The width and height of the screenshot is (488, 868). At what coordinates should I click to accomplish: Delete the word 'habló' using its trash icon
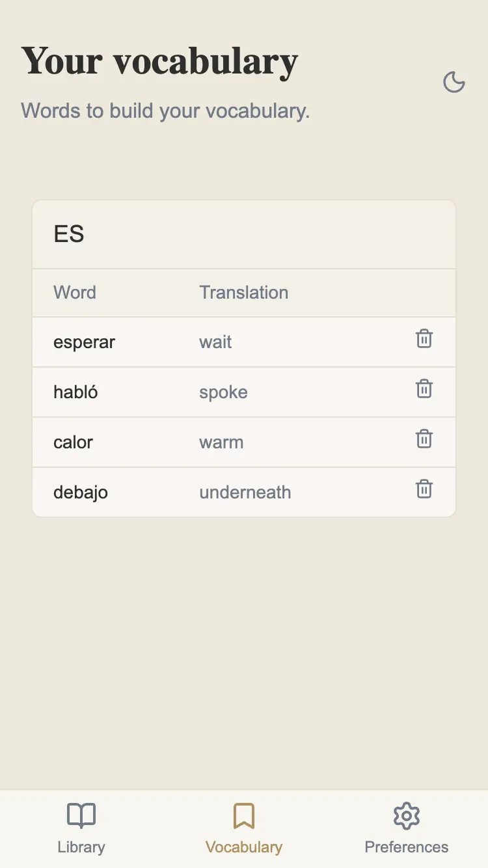click(x=424, y=388)
